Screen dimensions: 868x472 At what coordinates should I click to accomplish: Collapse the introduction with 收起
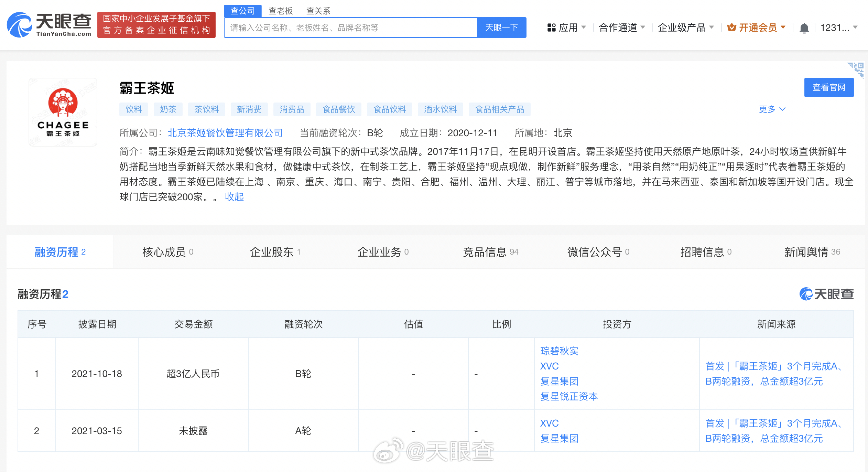(234, 197)
